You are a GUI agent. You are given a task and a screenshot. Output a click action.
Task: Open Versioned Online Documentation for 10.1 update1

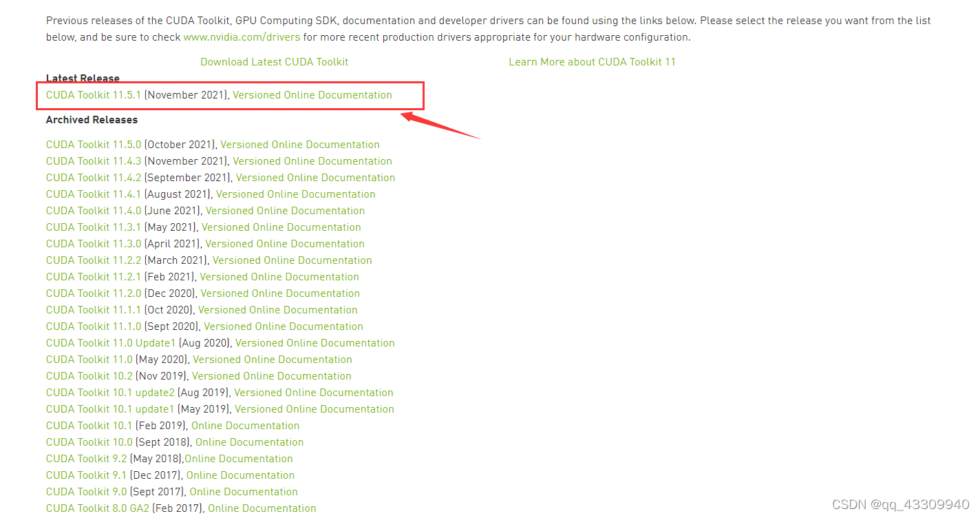pyautogui.click(x=315, y=409)
